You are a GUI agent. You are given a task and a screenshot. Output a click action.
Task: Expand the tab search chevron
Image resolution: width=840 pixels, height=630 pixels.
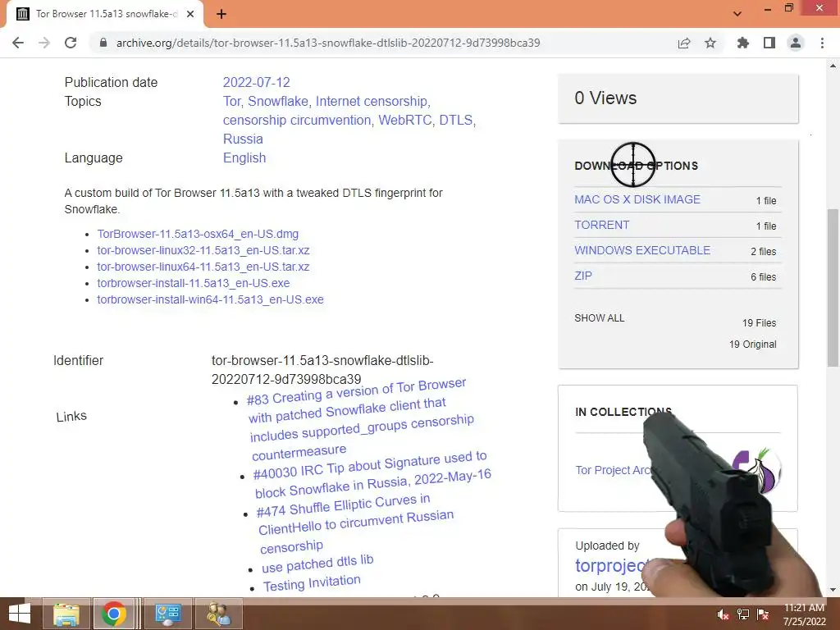coord(737,14)
